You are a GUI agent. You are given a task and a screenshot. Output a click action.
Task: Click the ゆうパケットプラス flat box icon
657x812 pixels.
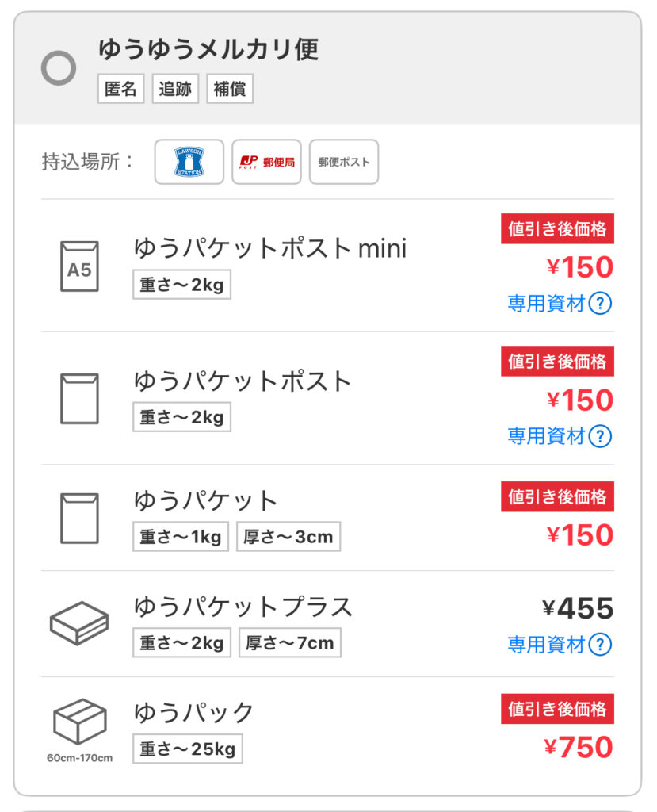click(x=79, y=622)
